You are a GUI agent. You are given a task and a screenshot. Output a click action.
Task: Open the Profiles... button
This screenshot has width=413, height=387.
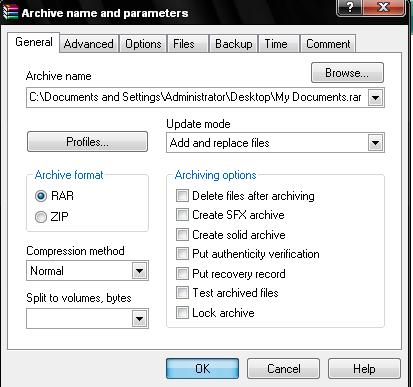coord(87,142)
